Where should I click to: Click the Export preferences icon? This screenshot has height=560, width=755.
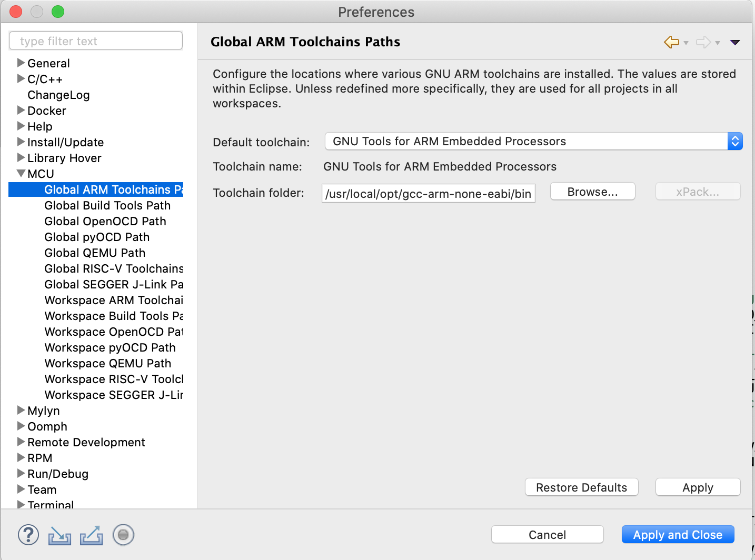coord(92,535)
